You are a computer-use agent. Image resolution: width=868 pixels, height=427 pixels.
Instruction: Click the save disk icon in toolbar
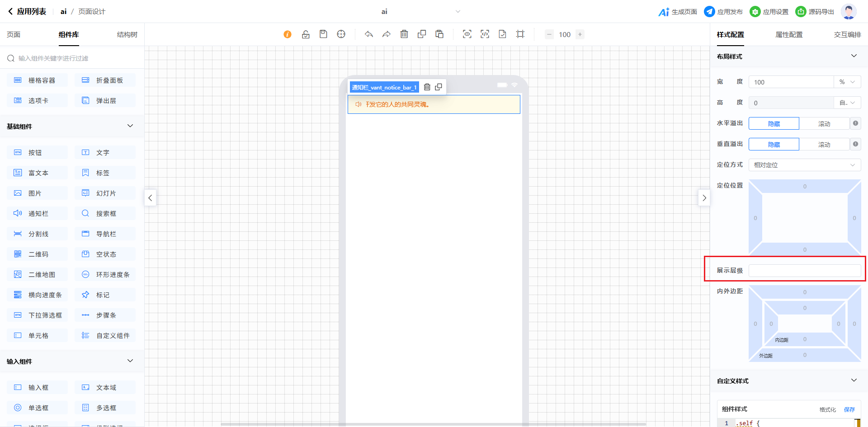[x=323, y=34]
